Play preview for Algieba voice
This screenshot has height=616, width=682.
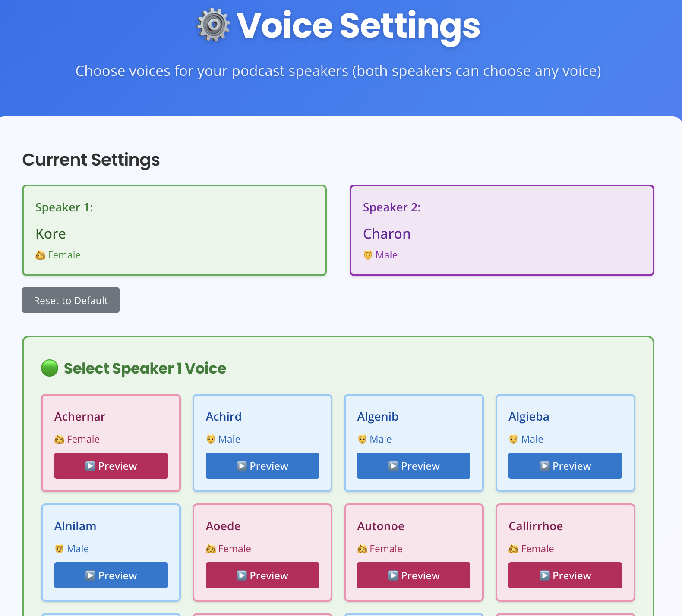565,466
